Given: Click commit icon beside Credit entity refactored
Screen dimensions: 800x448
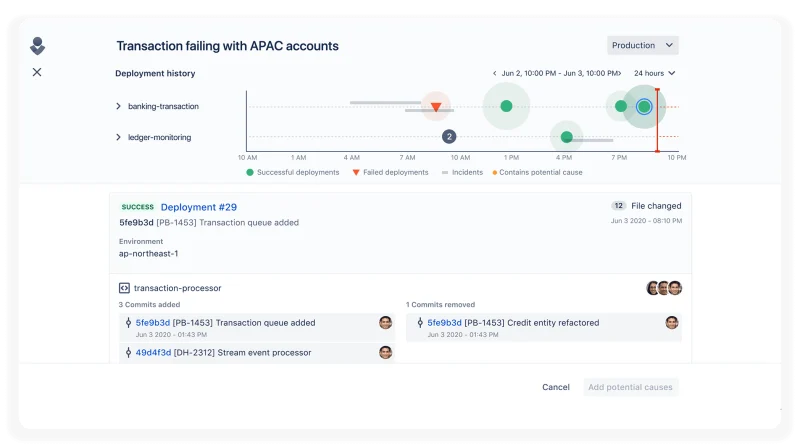Looking at the screenshot, I should [420, 322].
